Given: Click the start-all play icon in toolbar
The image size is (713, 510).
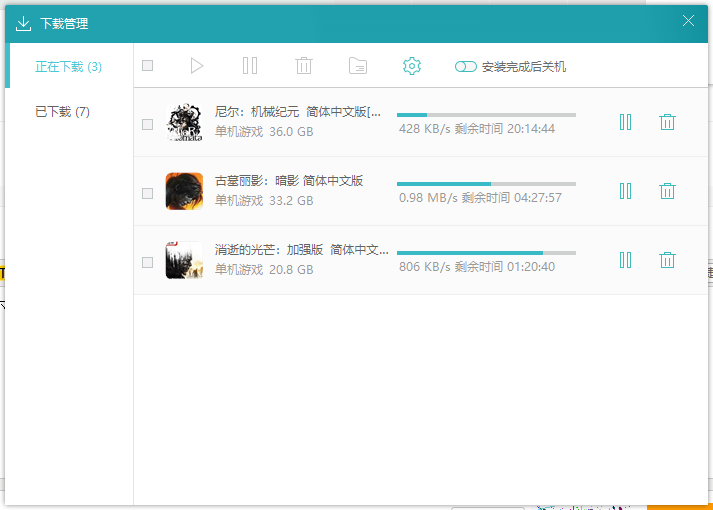Looking at the screenshot, I should click(196, 66).
